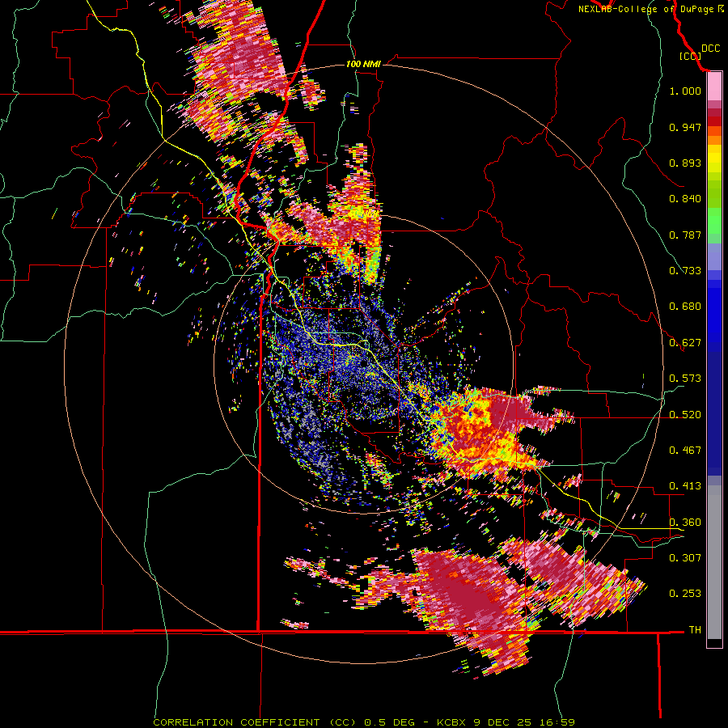Image resolution: width=728 pixels, height=728 pixels.
Task: Click the Correlation Coefficient KCBX caption
Action: click(364, 722)
